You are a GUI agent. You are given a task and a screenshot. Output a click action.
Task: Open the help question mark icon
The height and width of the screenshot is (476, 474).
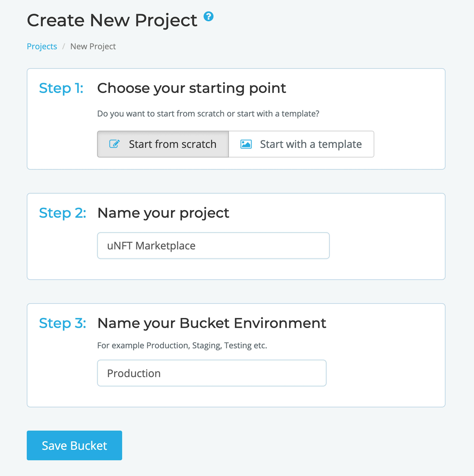(x=208, y=17)
